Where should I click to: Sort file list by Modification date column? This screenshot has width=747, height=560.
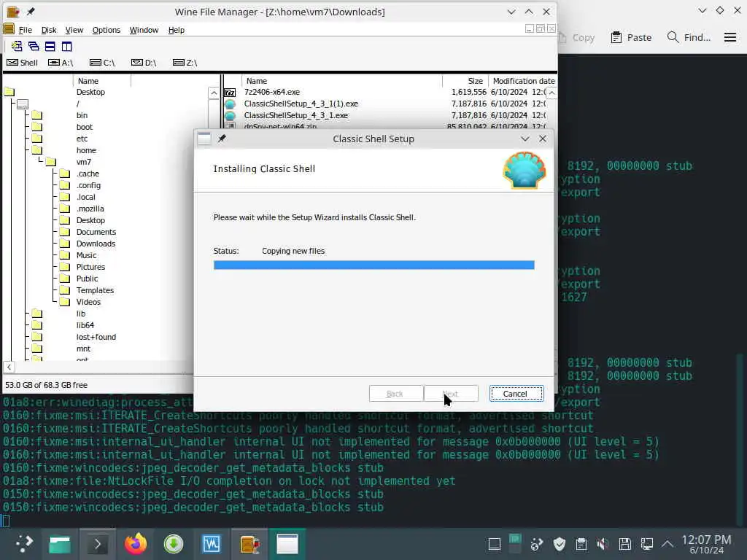pyautogui.click(x=523, y=81)
